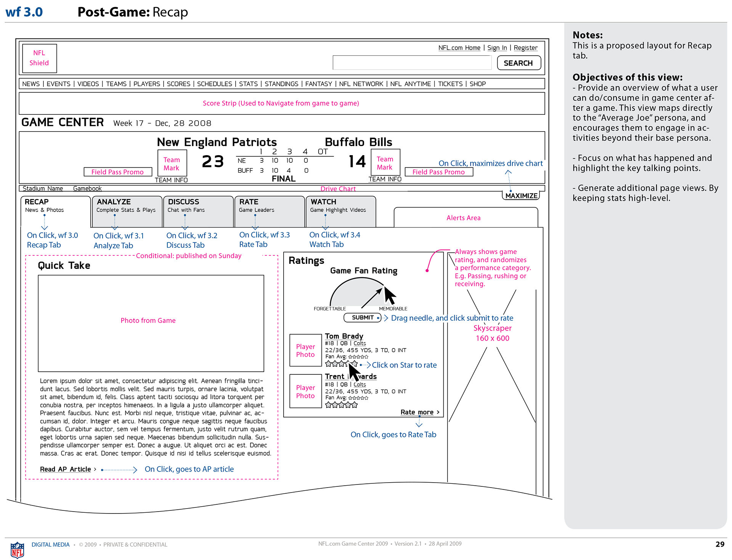The image size is (732, 560).
Task: Click the MAXIMIZE drive chart button
Action: point(521,196)
